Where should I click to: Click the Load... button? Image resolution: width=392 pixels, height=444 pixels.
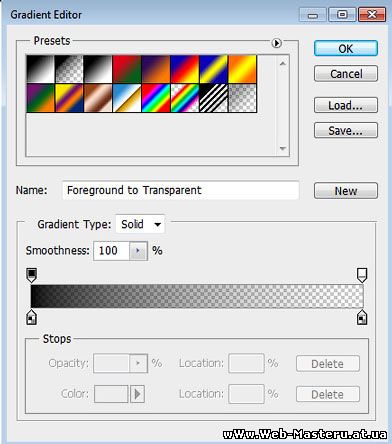tap(346, 105)
